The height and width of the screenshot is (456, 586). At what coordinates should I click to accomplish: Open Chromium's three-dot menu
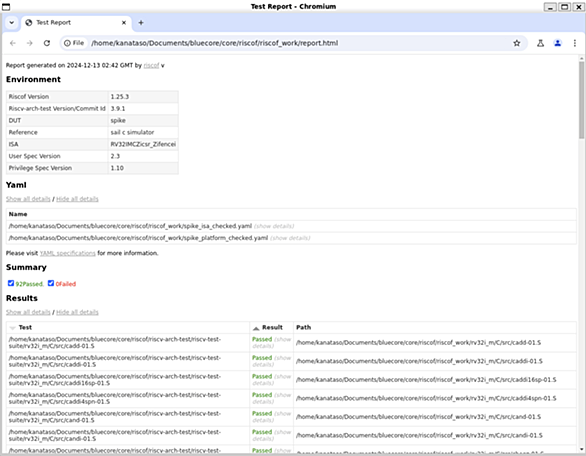click(574, 43)
